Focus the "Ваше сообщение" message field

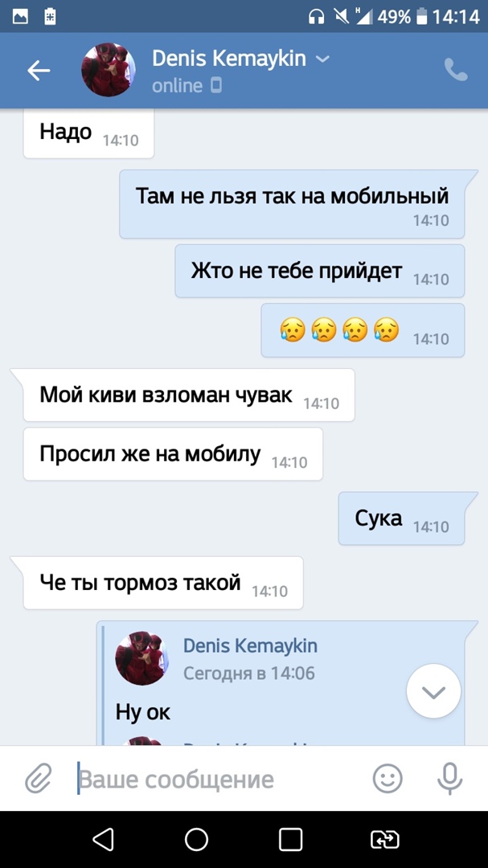coord(222,780)
